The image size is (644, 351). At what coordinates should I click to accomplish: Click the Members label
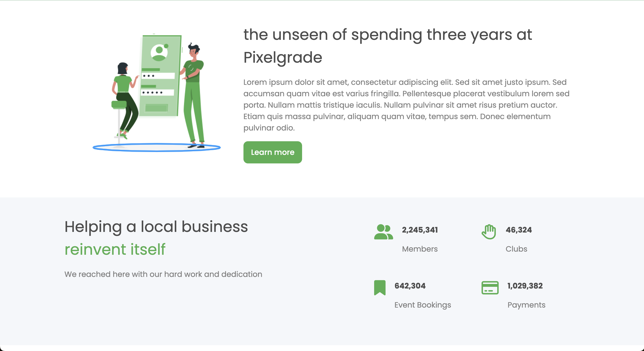tap(420, 249)
